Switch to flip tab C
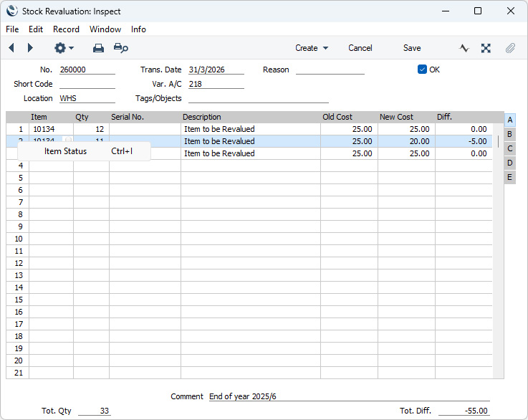This screenshot has height=420, width=528. pyautogui.click(x=510, y=148)
